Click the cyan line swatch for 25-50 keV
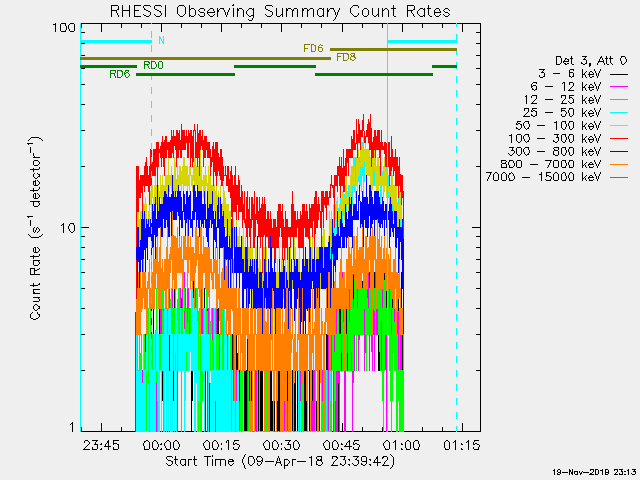640x480 pixels. (619, 113)
